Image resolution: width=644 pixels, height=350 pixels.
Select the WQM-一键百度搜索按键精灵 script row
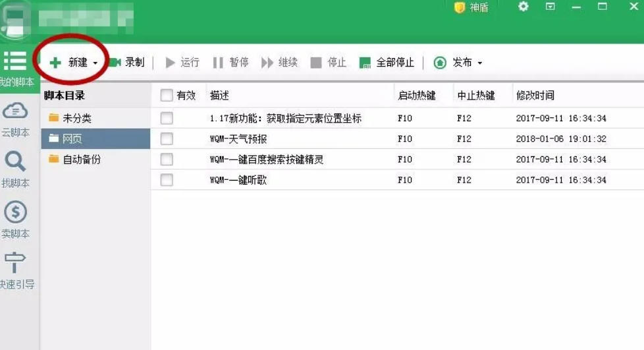coord(266,160)
